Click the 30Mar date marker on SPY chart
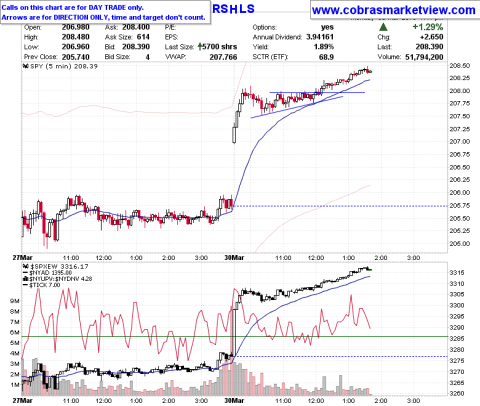This screenshot has width=480, height=406. click(x=234, y=258)
